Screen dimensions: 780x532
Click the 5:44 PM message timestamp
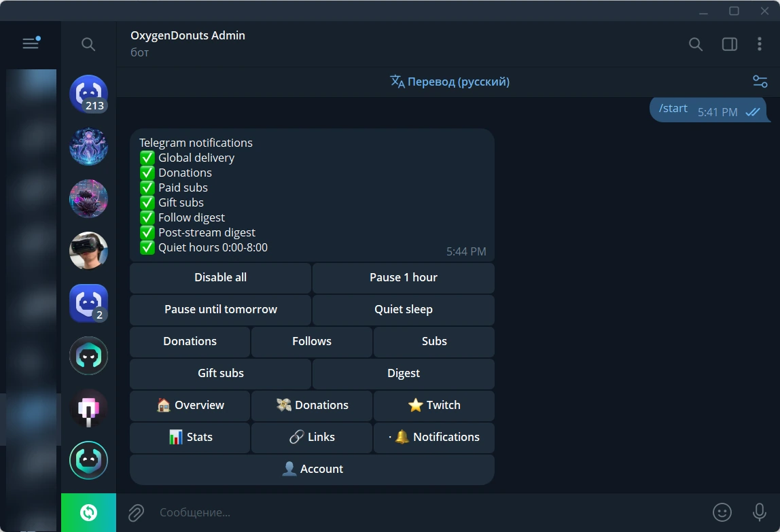[x=466, y=252]
